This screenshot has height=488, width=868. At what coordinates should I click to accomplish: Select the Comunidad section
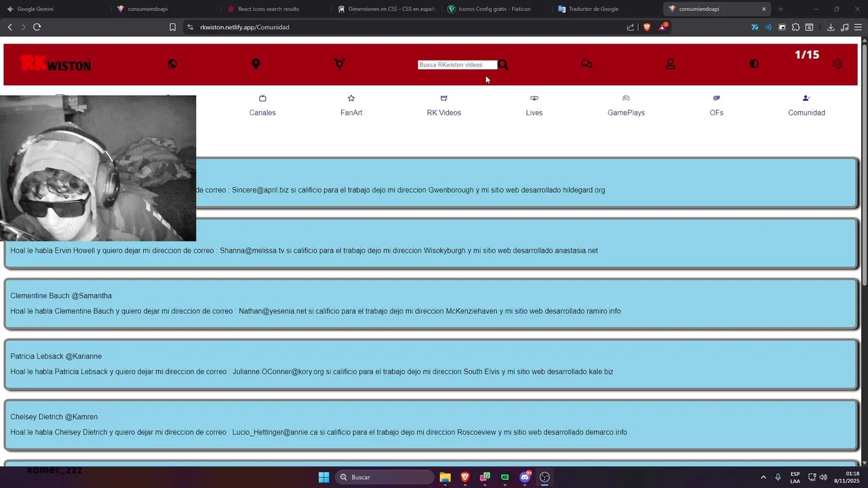coord(806,106)
